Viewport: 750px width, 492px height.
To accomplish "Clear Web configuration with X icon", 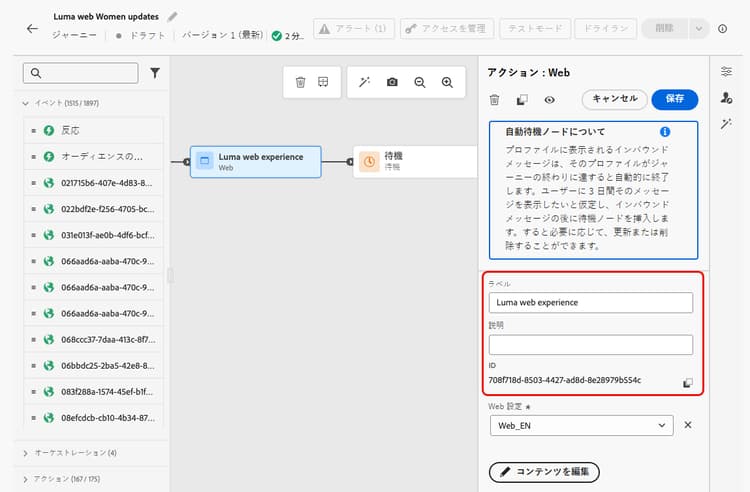I will coord(688,425).
